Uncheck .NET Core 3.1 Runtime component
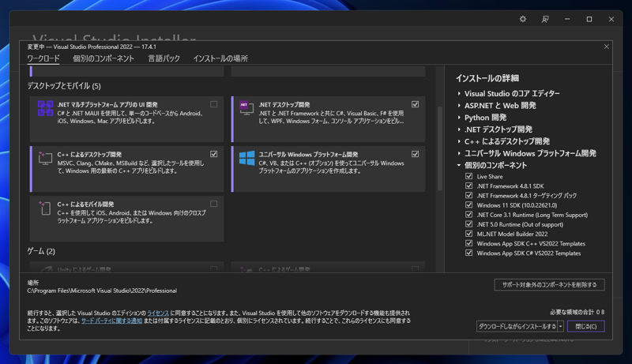The image size is (632, 364). point(468,215)
